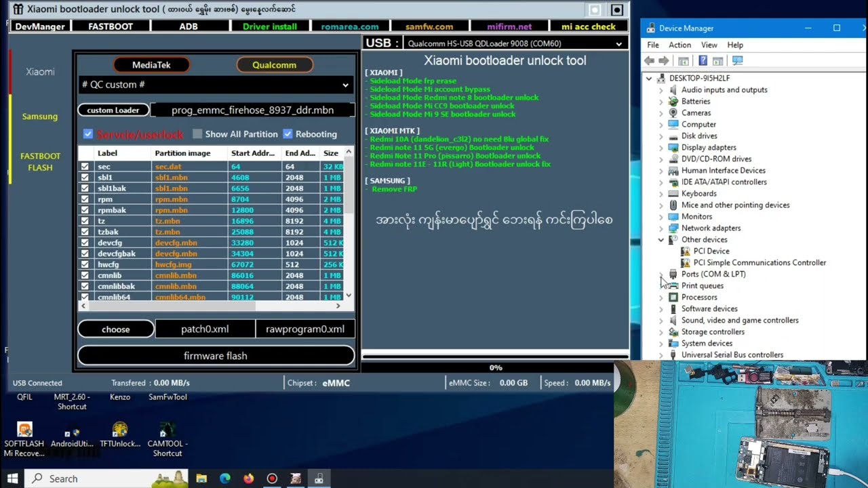
Task: Open the AndroidUtility desktop shortcut
Action: pos(72,435)
